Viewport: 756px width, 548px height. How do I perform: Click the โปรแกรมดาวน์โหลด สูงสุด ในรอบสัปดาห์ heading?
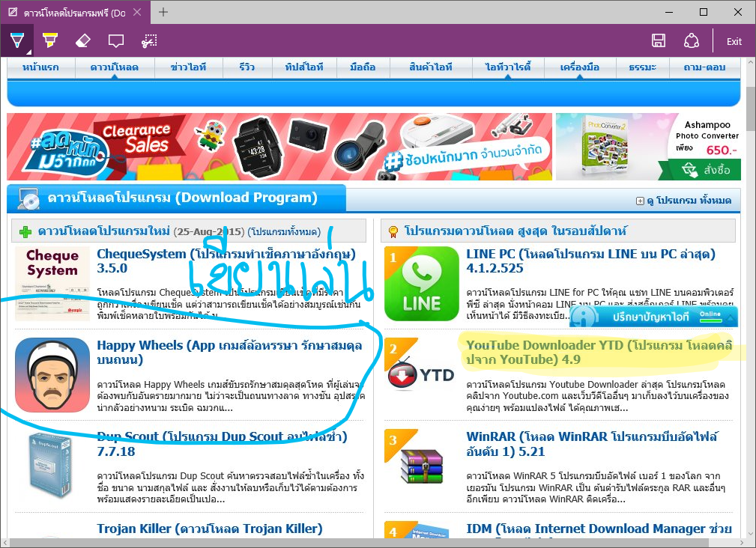tap(515, 231)
